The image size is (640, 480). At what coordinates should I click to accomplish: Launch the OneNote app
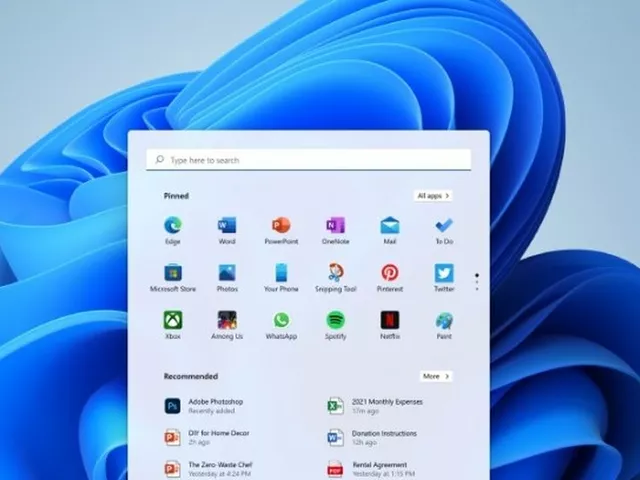[335, 226]
